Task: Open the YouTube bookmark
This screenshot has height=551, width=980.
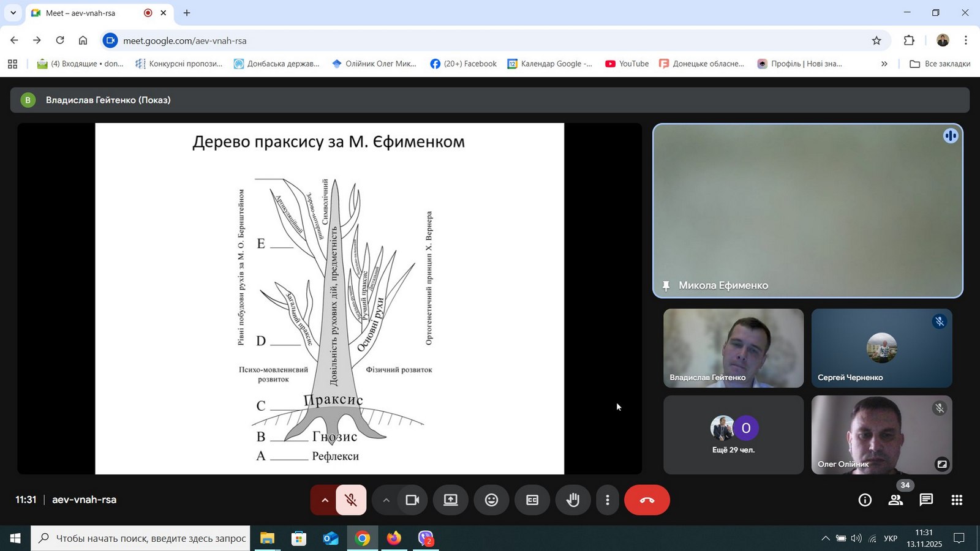Action: coord(627,64)
